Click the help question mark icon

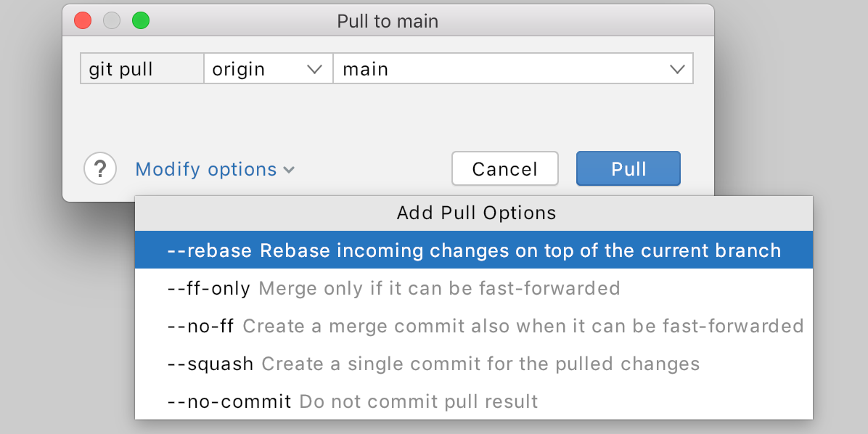point(100,169)
